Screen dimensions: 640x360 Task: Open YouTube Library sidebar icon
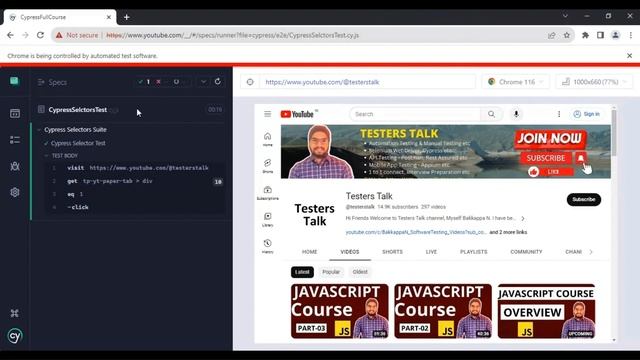tap(267, 219)
